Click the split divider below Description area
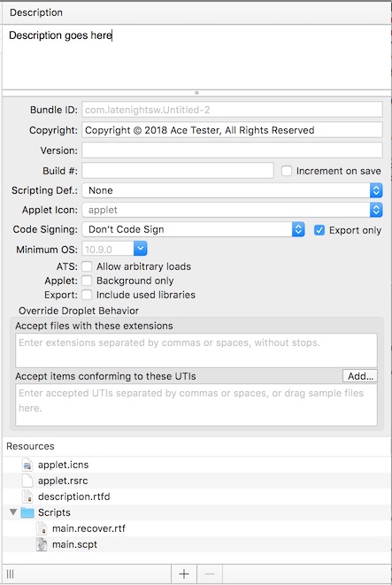The height and width of the screenshot is (585, 392). 196,93
